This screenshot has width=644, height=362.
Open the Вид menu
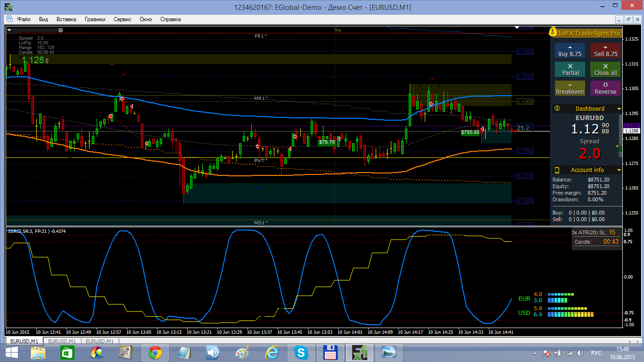[43, 19]
